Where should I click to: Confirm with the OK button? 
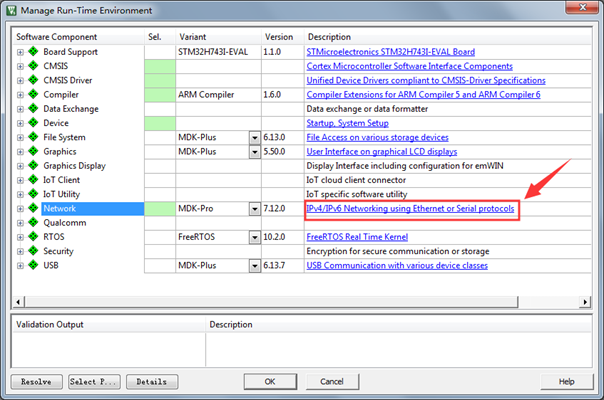(270, 382)
